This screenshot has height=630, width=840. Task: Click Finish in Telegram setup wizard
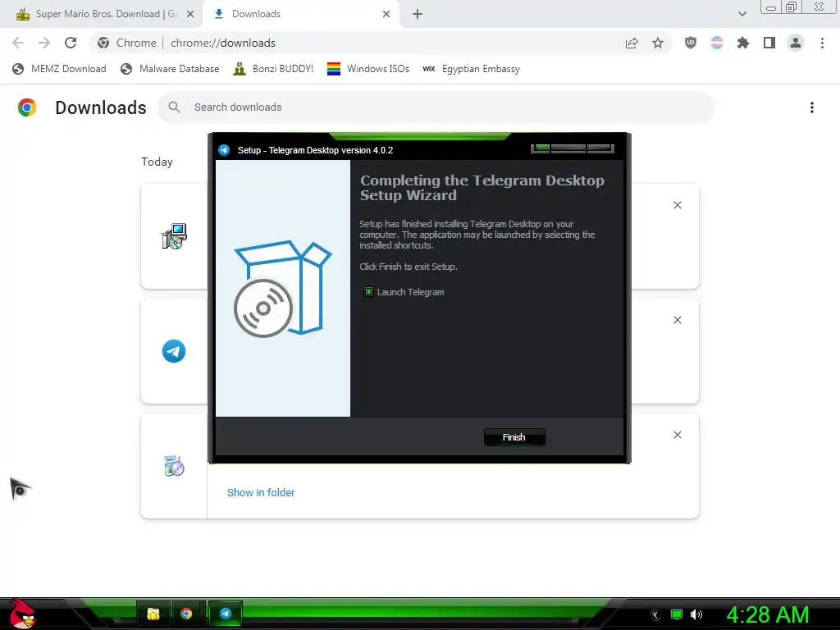click(x=514, y=437)
